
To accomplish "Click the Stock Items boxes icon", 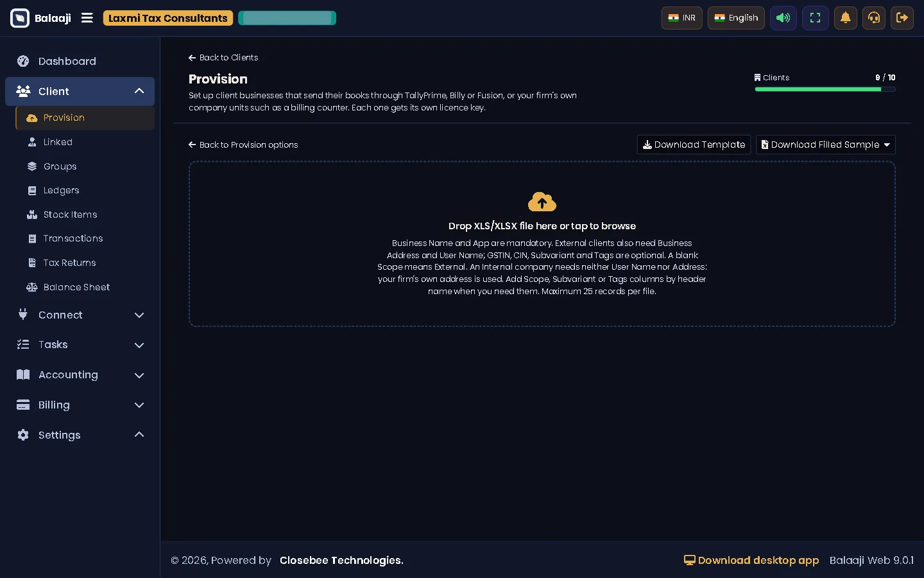I will [x=32, y=215].
